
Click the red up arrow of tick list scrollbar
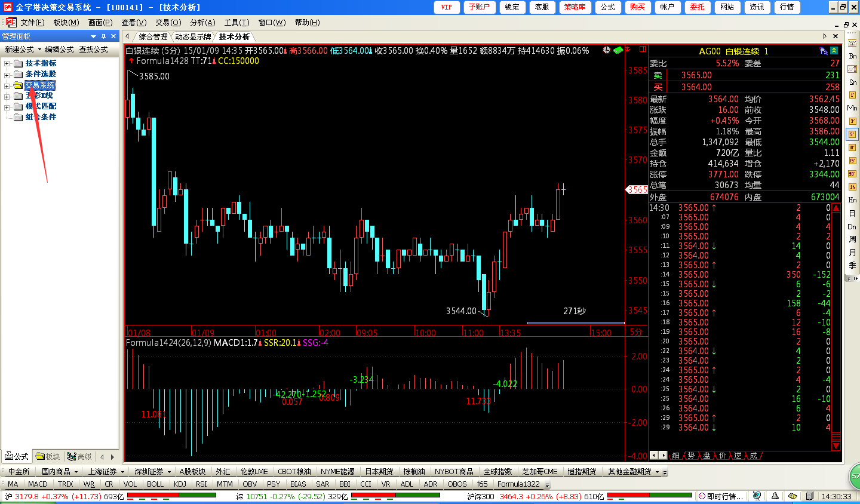pyautogui.click(x=836, y=208)
